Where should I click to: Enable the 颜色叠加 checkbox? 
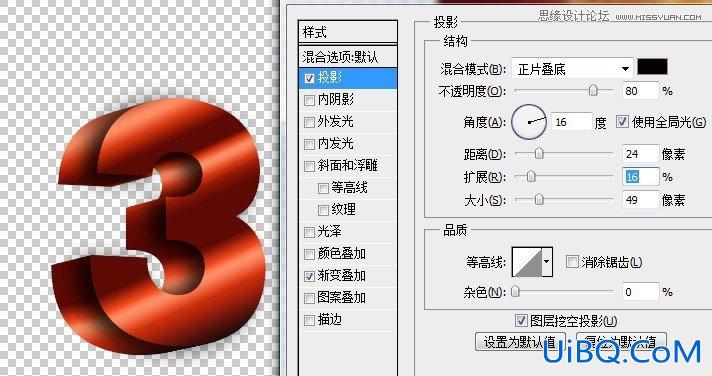click(309, 254)
